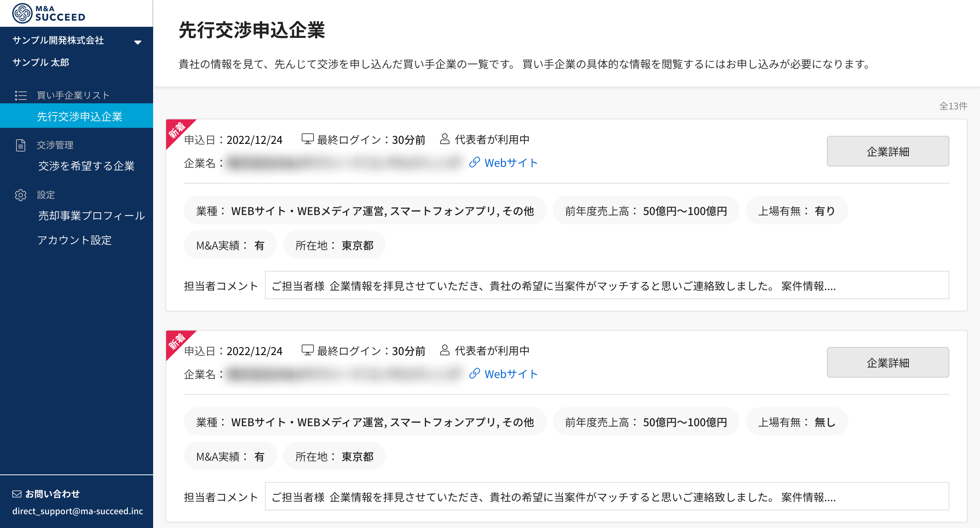This screenshot has height=528, width=980.
Task: Click the second card's 企業詳細 button
Action: (887, 363)
